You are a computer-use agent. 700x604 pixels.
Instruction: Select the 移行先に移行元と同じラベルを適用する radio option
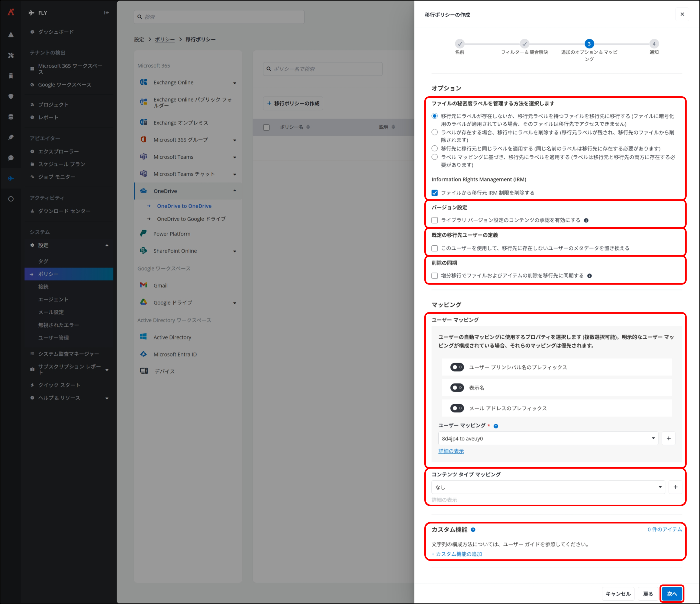(434, 148)
